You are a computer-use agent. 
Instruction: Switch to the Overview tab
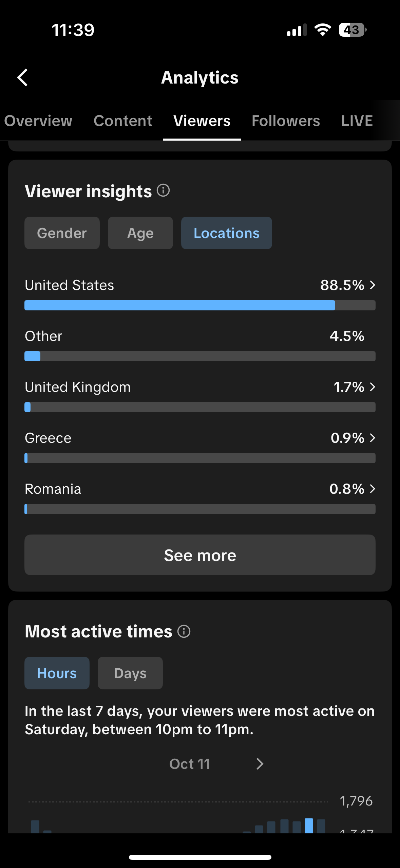pyautogui.click(x=38, y=121)
